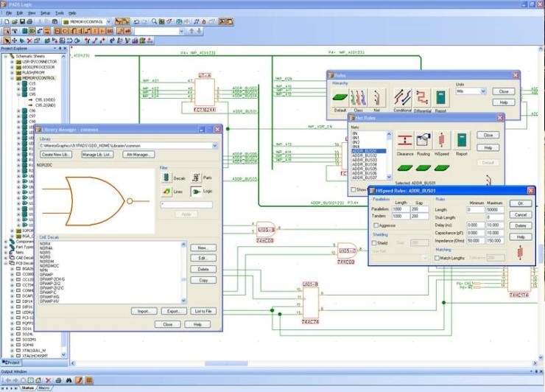Select the arrow pointer tool in bottom toolbar
The width and height of the screenshot is (545, 392).
tap(7, 41)
